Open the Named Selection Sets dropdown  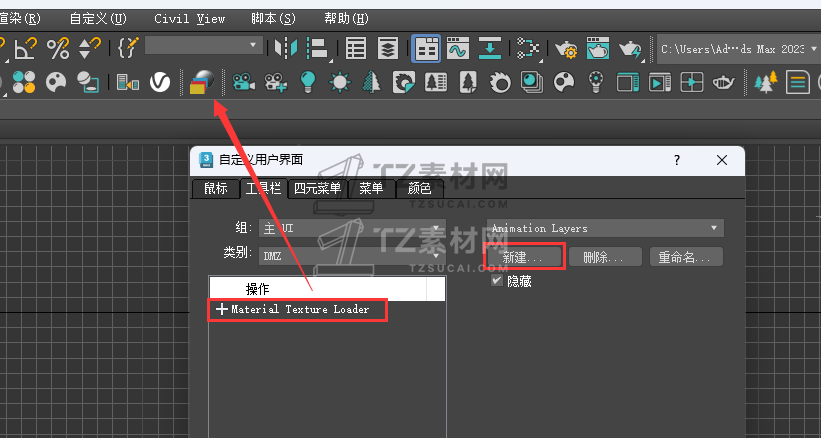(204, 45)
